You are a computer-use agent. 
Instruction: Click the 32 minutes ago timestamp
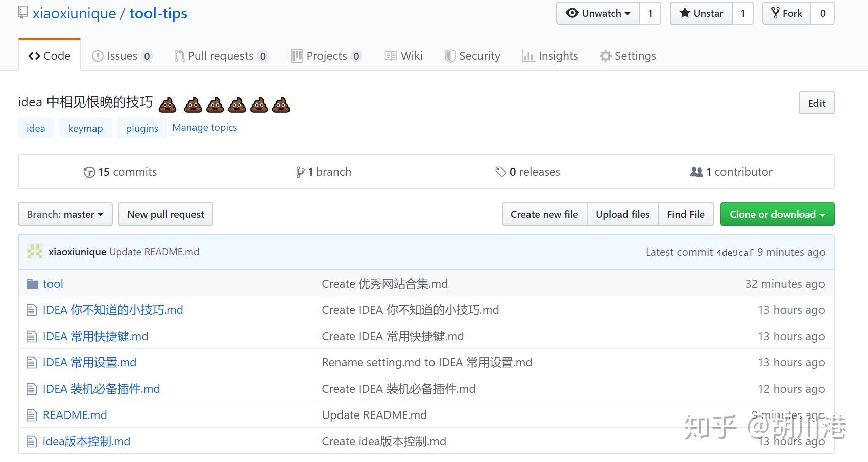(x=785, y=284)
